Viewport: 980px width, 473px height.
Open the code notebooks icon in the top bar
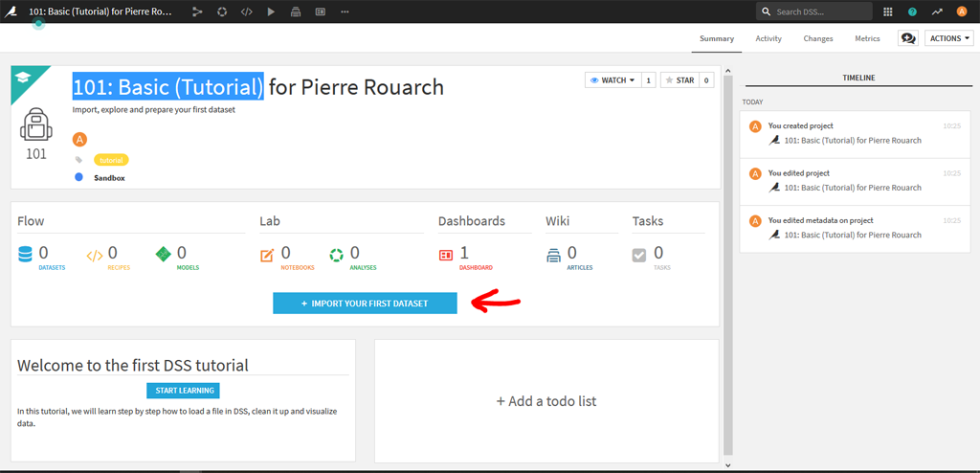pos(246,11)
